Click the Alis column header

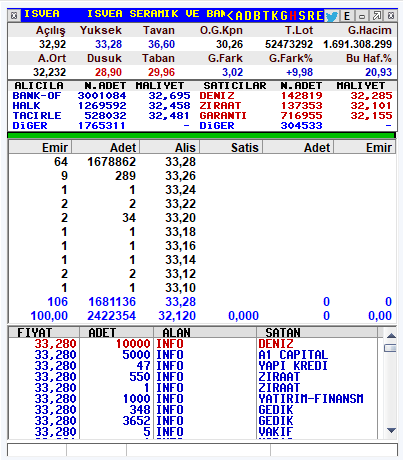pyautogui.click(x=170, y=147)
